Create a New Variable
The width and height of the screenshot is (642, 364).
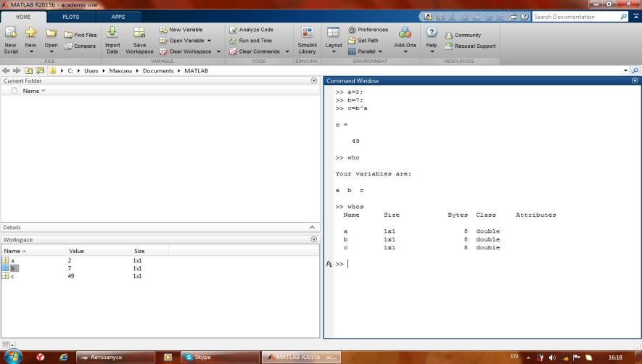click(181, 30)
